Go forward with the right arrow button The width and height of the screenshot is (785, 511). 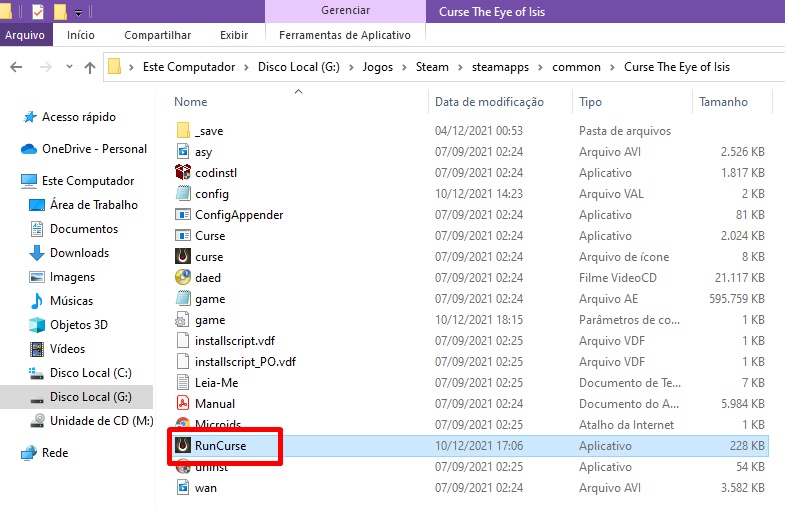(46, 67)
